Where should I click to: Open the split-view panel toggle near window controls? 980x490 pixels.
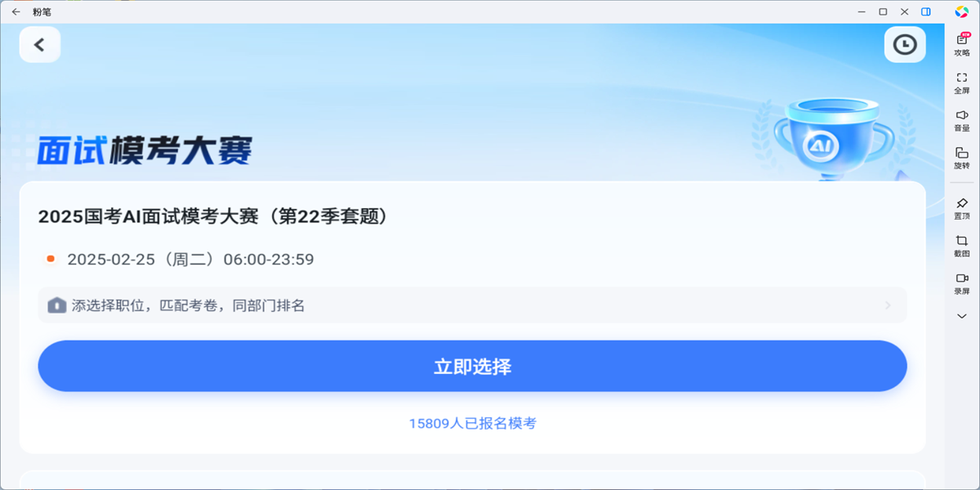926,11
